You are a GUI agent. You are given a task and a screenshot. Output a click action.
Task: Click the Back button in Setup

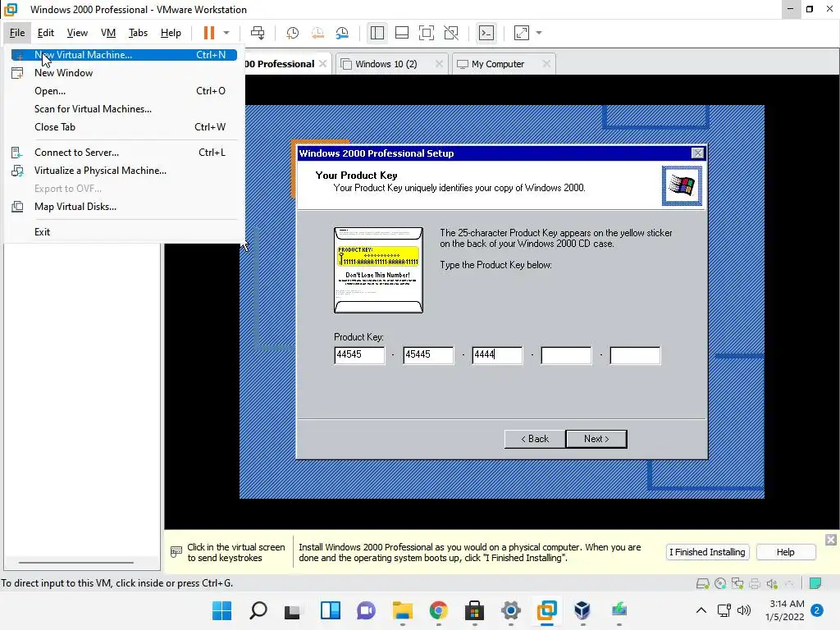(535, 439)
